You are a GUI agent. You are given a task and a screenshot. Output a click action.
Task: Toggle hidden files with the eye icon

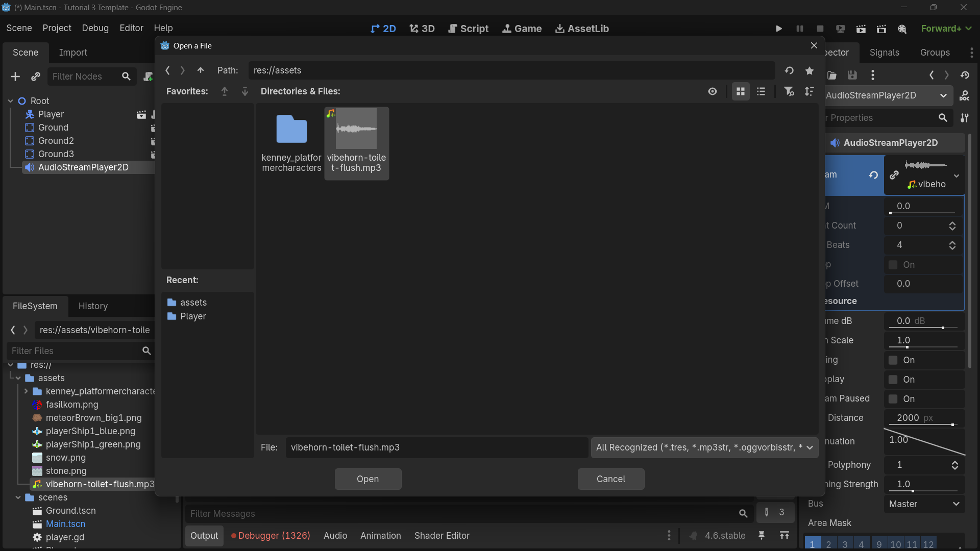coord(713,91)
